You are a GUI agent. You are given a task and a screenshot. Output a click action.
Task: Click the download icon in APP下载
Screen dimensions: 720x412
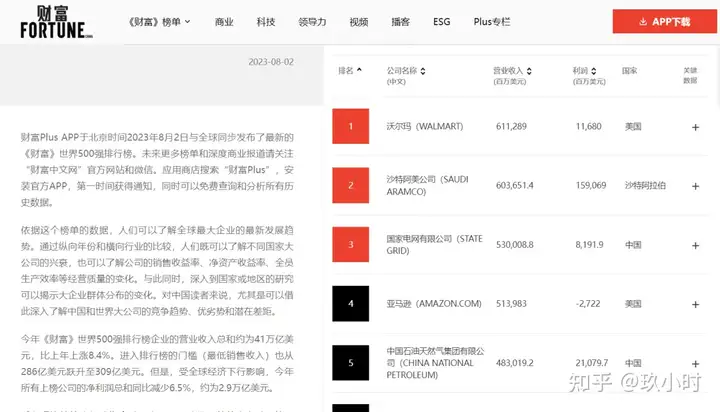[x=643, y=22]
